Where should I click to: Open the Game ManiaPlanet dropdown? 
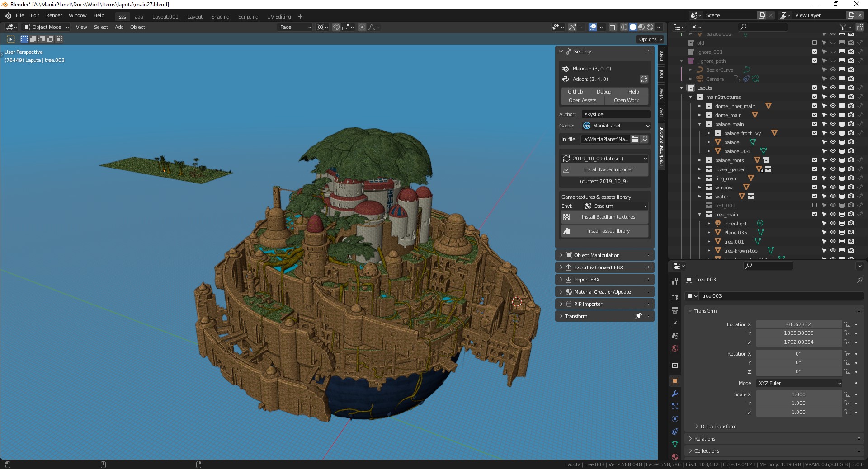[x=616, y=126]
